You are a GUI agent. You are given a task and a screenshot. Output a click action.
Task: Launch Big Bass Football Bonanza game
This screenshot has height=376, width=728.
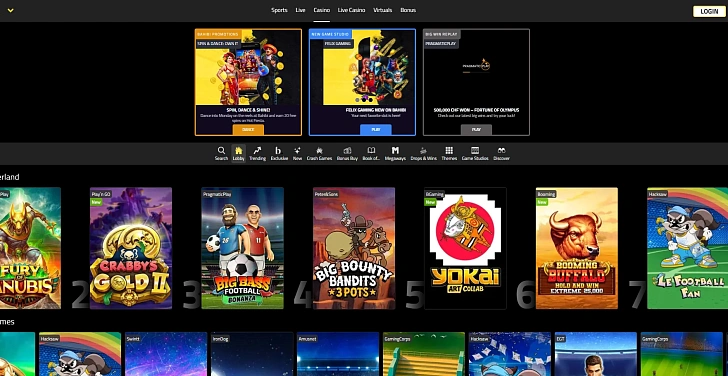[x=242, y=248]
